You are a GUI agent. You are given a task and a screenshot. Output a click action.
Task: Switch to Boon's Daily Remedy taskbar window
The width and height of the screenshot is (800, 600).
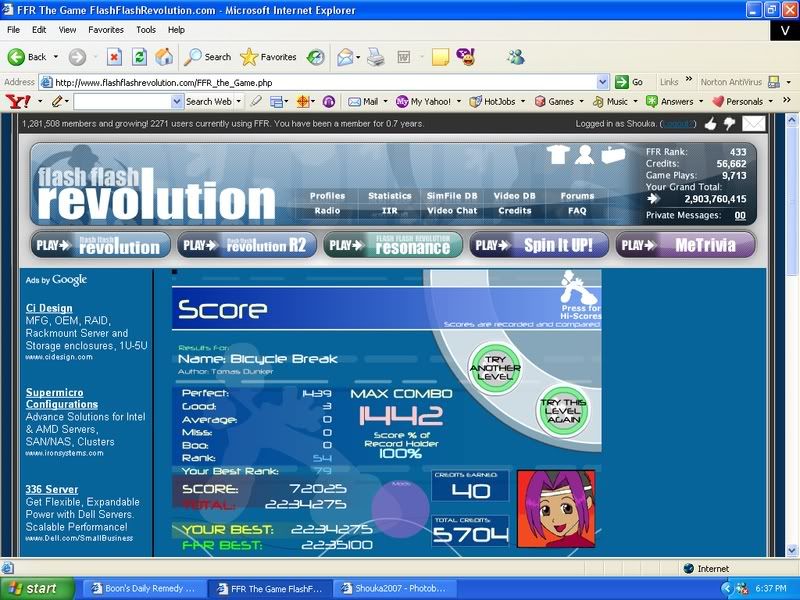pyautogui.click(x=143, y=588)
